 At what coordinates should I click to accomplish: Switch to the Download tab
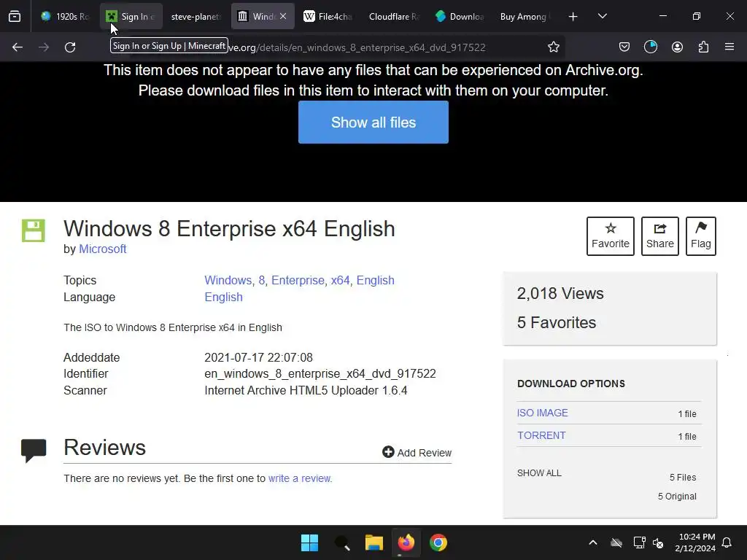(x=460, y=16)
